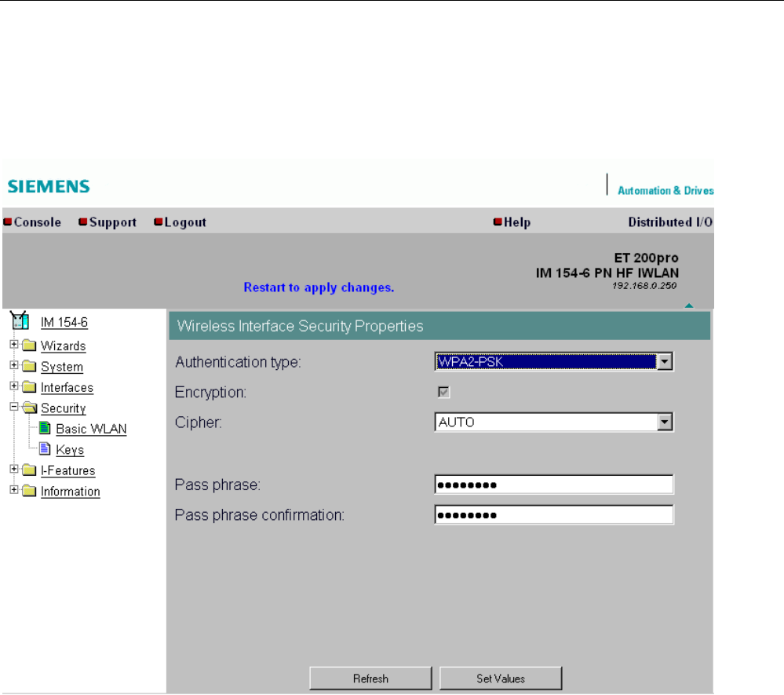Image resolution: width=784 pixels, height=695 pixels.
Task: Click the red bullet beside Support
Action: 83,221
